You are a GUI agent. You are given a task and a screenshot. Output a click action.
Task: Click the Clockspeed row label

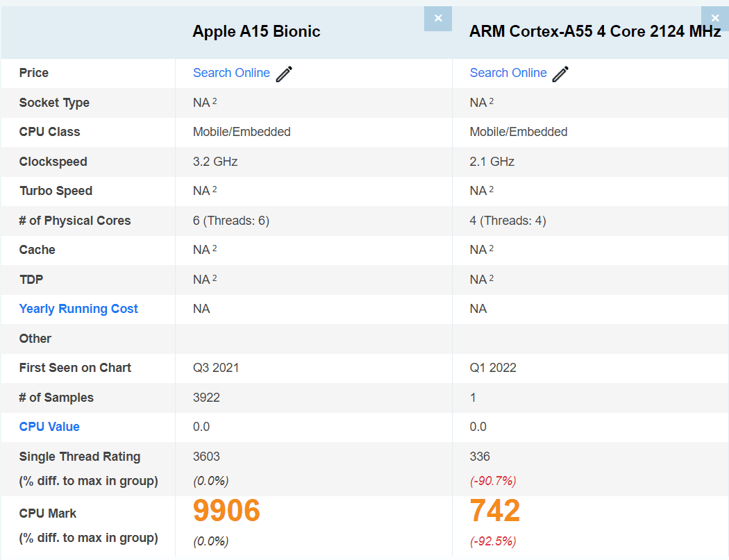pos(53,162)
